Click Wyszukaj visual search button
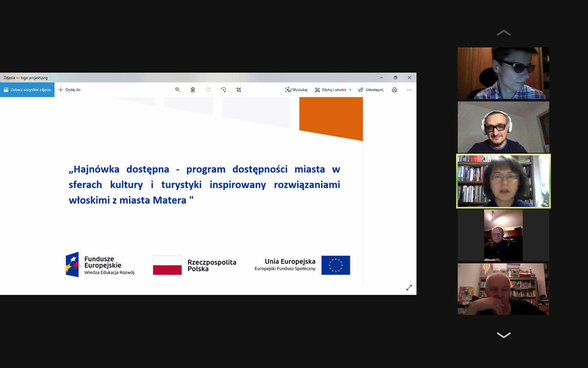 click(296, 90)
